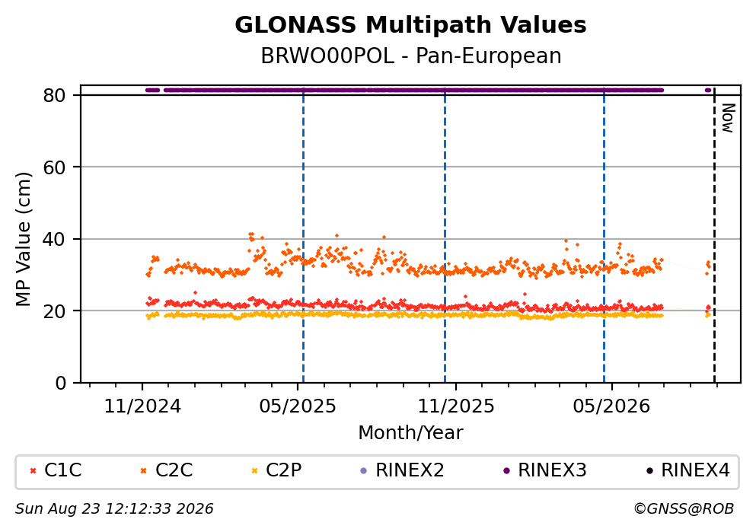Screen dimensions: 756x532
Task: Click the GLONASS Multipath Values title
Action: 411,24
